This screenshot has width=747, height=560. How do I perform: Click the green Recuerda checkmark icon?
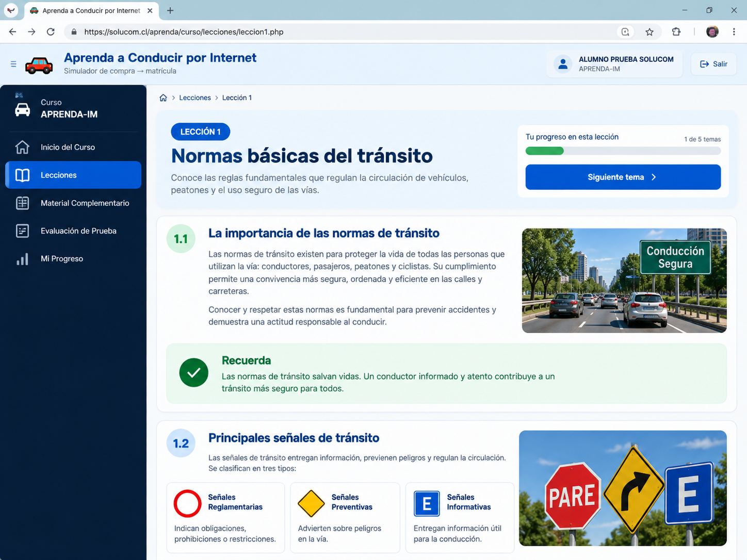pos(194,372)
